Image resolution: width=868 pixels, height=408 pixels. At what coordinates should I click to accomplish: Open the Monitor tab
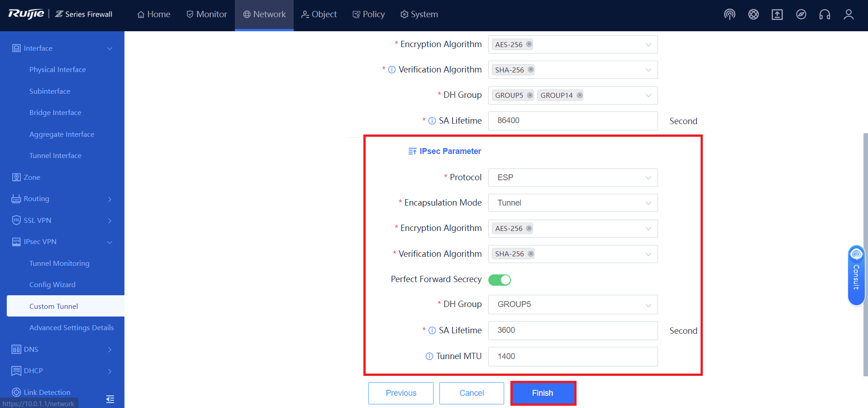[x=207, y=14]
